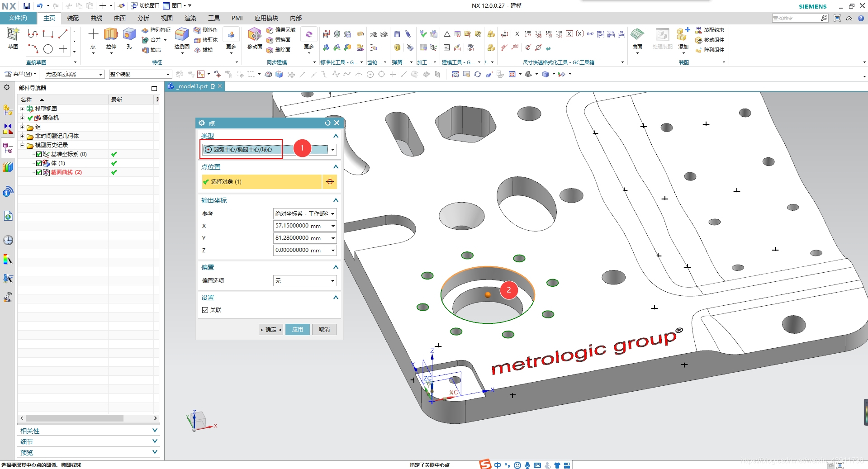Click the 添加 (Add component) icon
Screen dimensions: 868x469
[x=683, y=38]
